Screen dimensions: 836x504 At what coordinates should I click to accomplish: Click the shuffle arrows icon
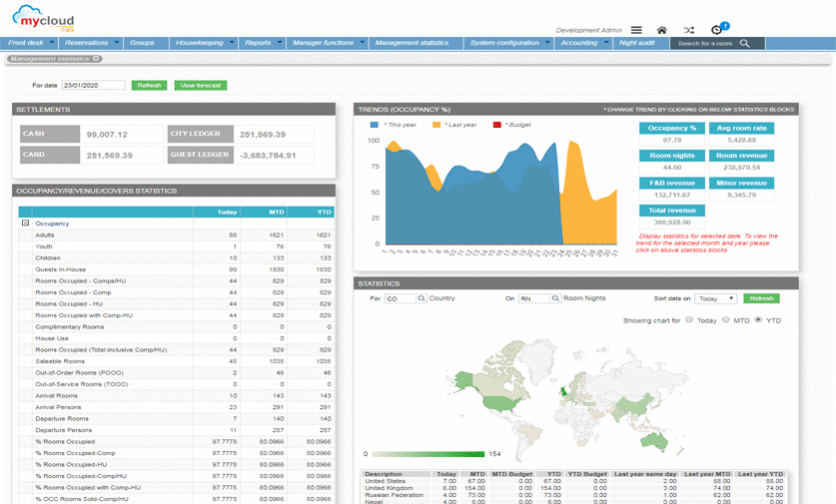click(689, 31)
